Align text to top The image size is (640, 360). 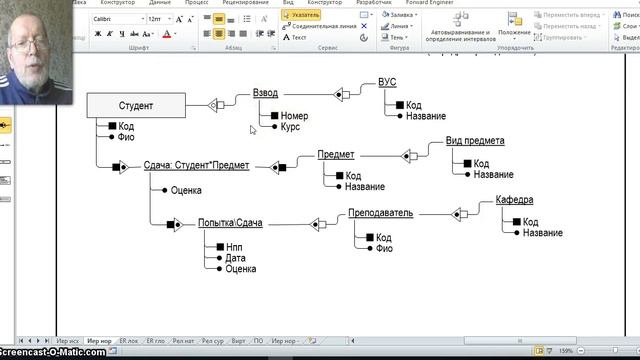pyautogui.click(x=207, y=18)
